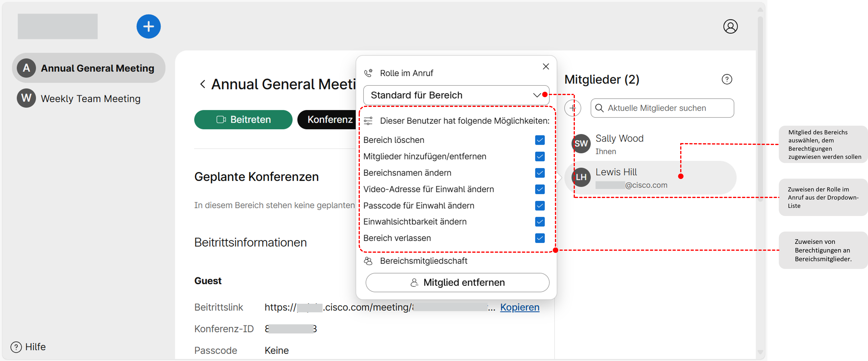This screenshot has width=868, height=361.
Task: Open the profile account icon top right
Action: 730,26
